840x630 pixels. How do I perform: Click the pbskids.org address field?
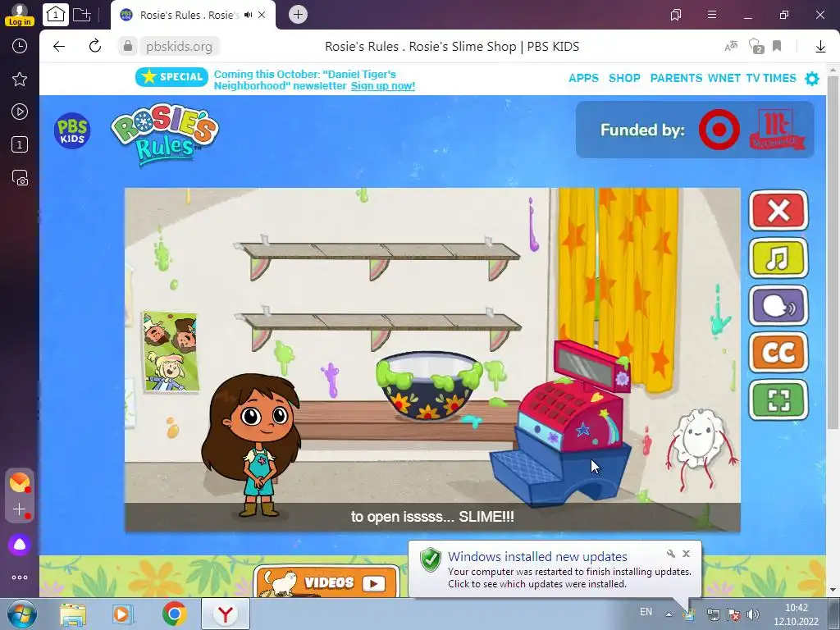pos(179,47)
